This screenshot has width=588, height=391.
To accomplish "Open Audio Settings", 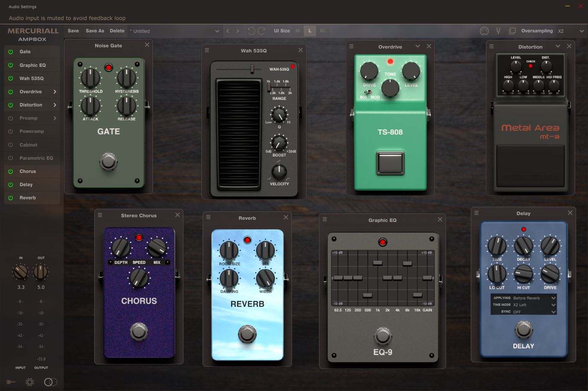I will pos(23,7).
